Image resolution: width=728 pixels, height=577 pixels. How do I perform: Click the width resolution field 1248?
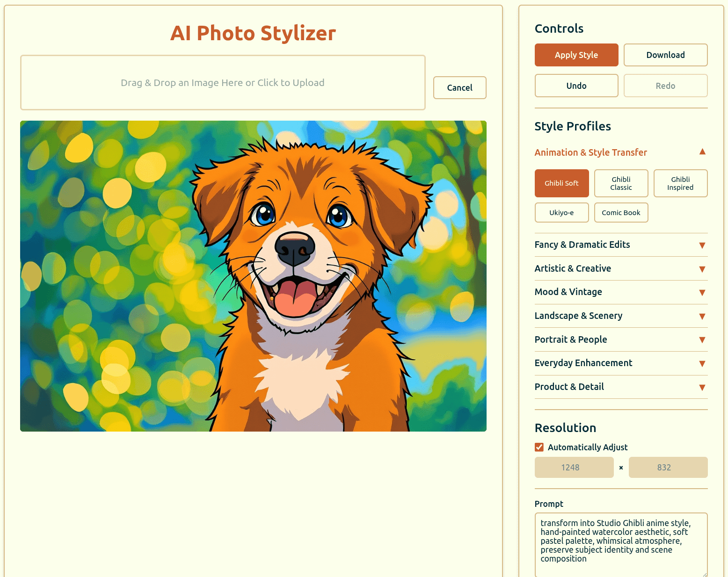[574, 467]
